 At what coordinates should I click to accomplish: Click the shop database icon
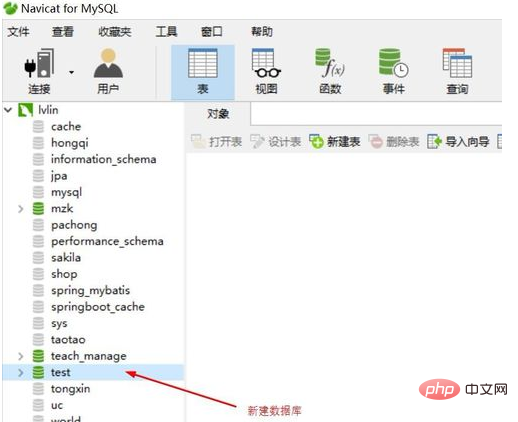tap(38, 274)
